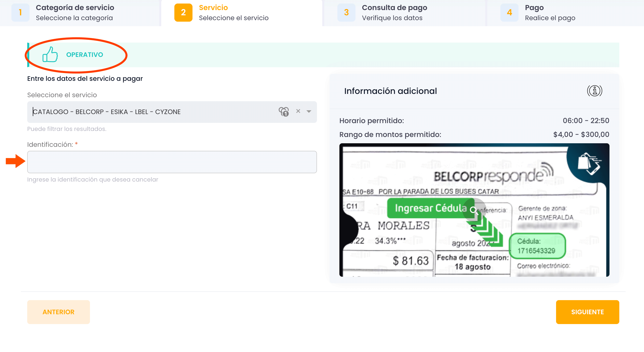644x352 pixels.
Task: Click the Horario permitido label
Action: click(372, 121)
